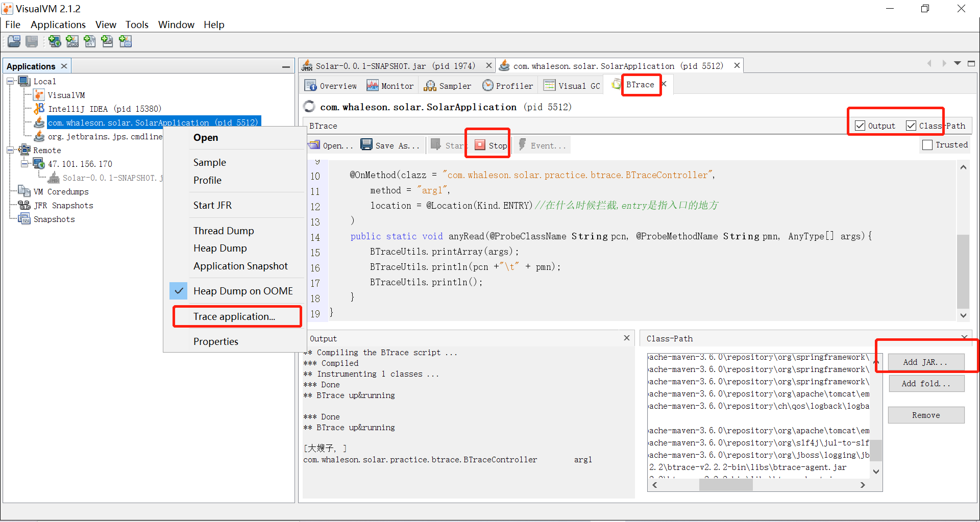This screenshot has width=980, height=522.
Task: Click the red Stop icon in BTrace toolbar
Action: click(x=480, y=145)
